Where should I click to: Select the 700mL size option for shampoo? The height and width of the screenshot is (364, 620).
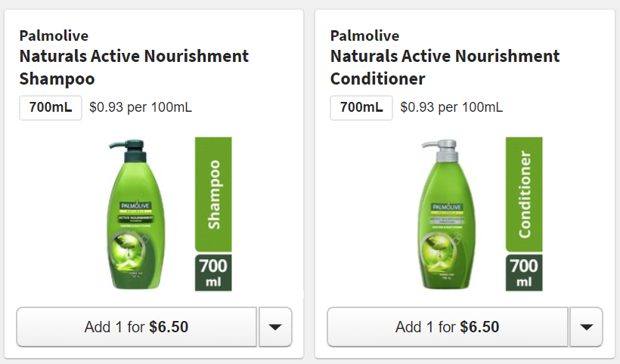[x=51, y=107]
